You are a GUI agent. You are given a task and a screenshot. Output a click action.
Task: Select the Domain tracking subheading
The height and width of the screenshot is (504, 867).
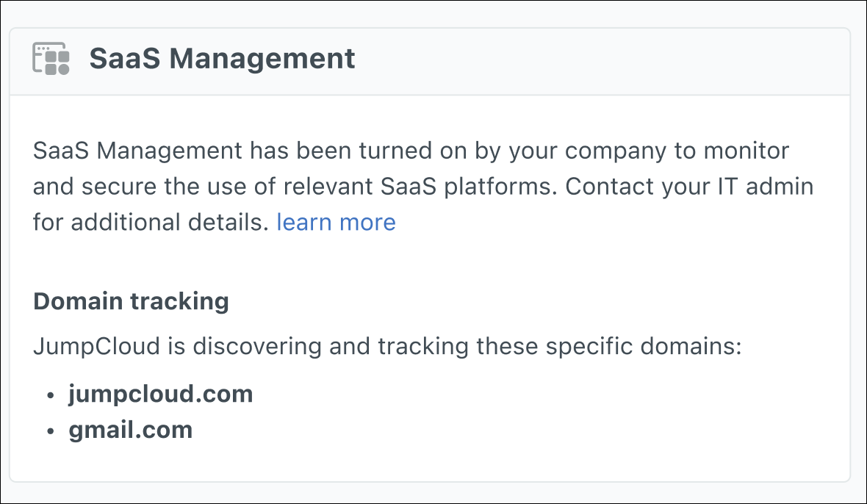(x=131, y=301)
